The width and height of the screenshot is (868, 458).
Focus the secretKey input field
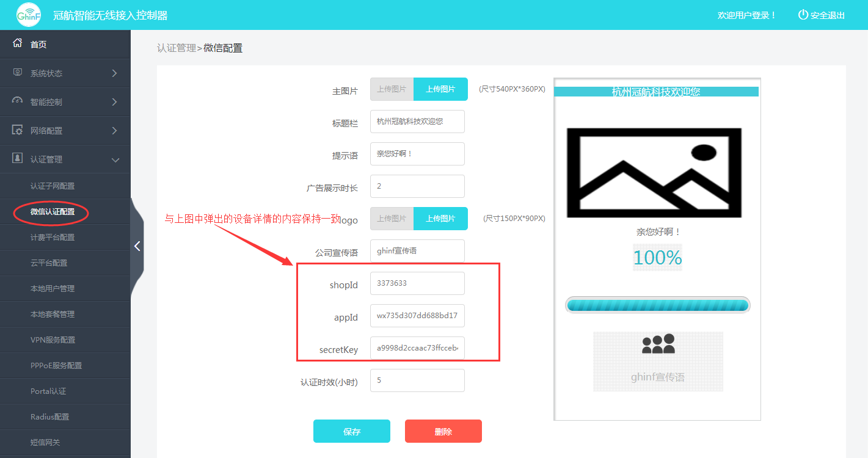pos(417,348)
